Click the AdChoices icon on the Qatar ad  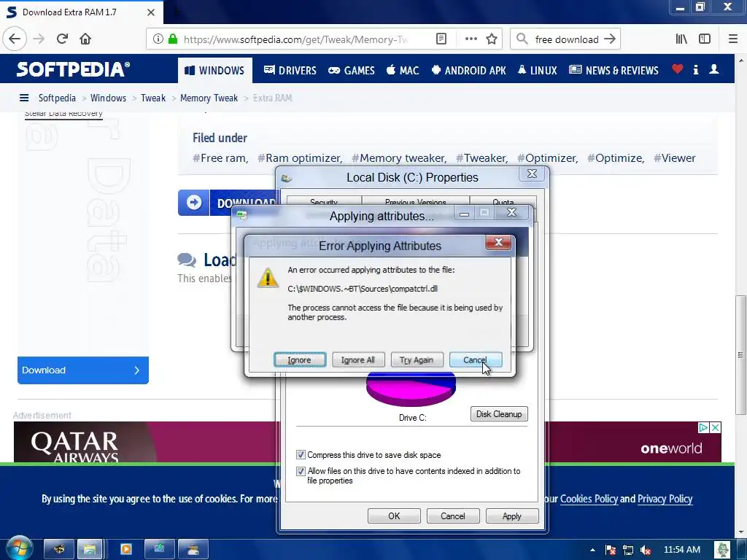click(703, 427)
